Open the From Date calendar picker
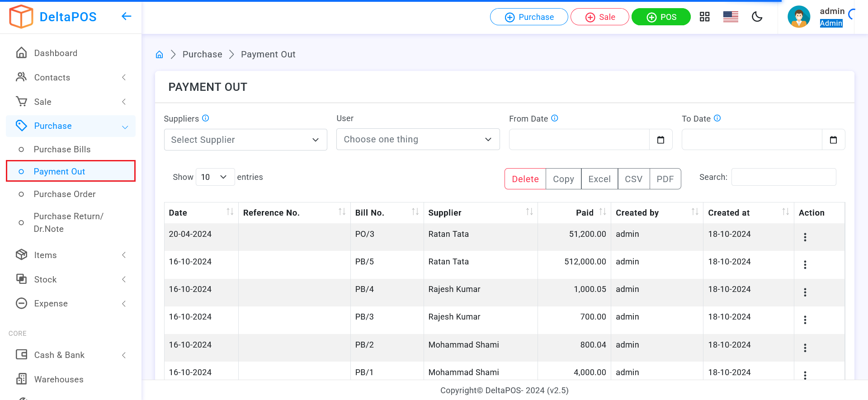The width and height of the screenshot is (868, 400). point(660,140)
